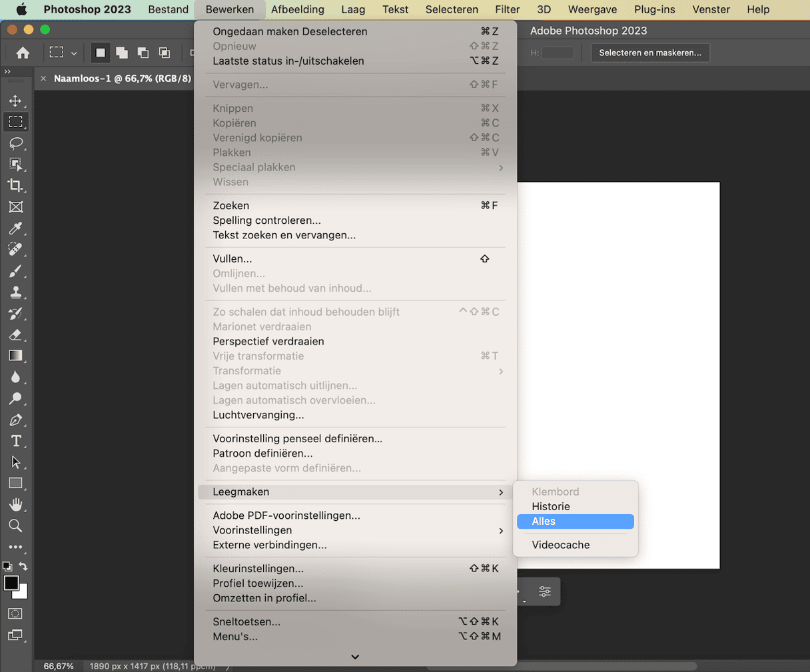The width and height of the screenshot is (810, 672).
Task: Expand the collapsed toolbar double-arrow
Action: pos(7,71)
